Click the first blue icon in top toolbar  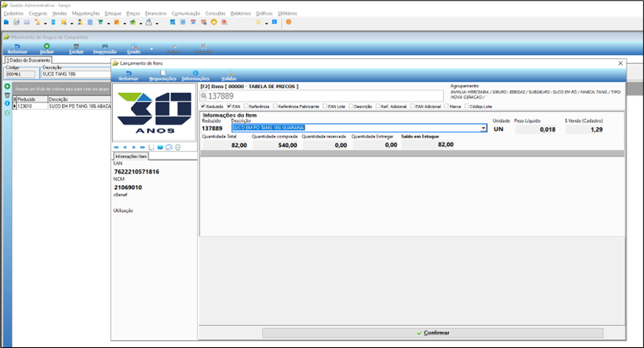(x=6, y=22)
